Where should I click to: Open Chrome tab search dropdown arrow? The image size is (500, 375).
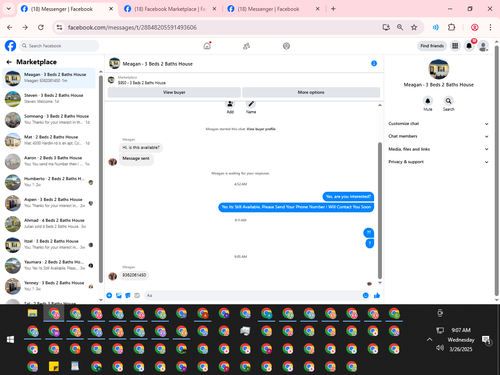coord(9,9)
